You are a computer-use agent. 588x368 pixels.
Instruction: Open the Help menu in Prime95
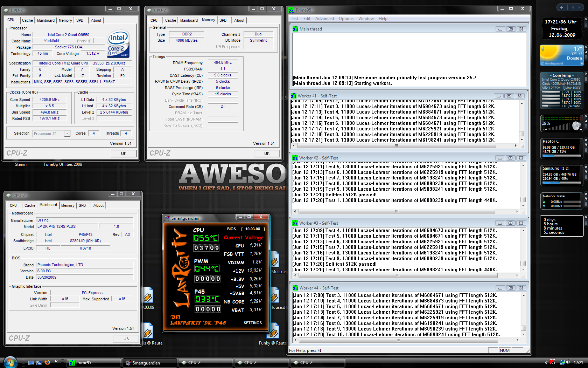[x=383, y=19]
